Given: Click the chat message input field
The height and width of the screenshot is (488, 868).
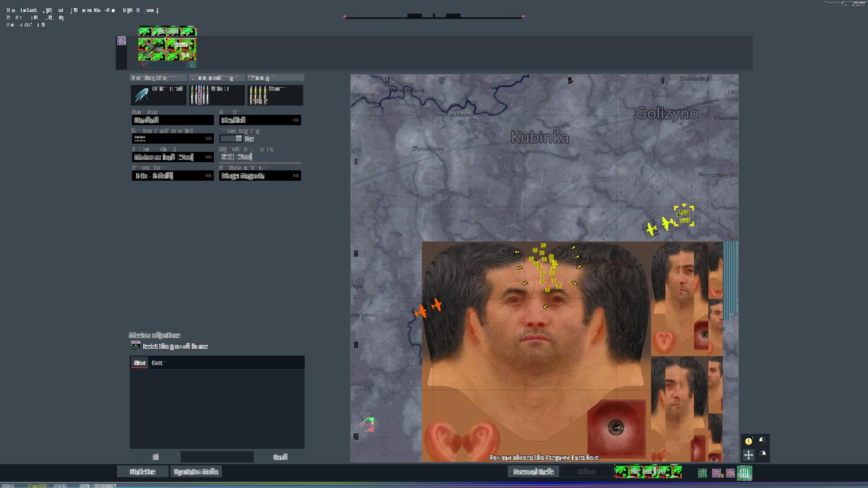Looking at the screenshot, I should pyautogui.click(x=217, y=457).
